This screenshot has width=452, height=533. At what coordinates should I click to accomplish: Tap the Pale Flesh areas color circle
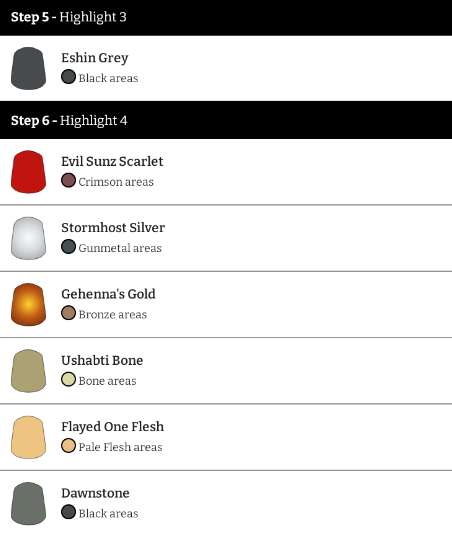click(x=68, y=446)
